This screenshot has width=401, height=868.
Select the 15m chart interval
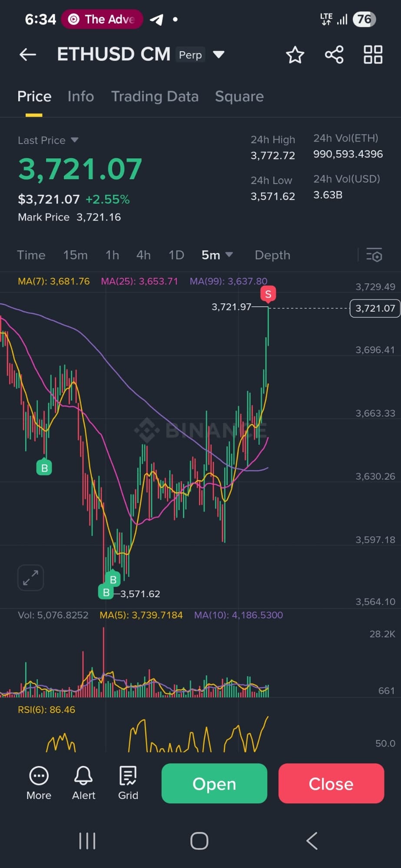(x=75, y=255)
